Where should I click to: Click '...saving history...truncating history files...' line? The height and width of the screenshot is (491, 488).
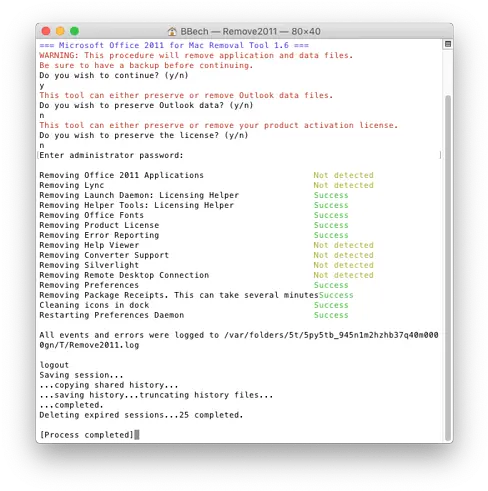(156, 395)
